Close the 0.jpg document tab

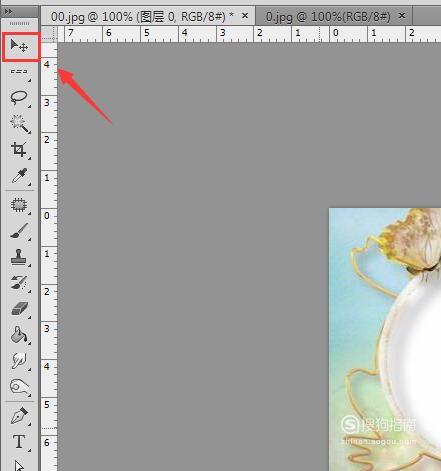pyautogui.click(x=402, y=15)
